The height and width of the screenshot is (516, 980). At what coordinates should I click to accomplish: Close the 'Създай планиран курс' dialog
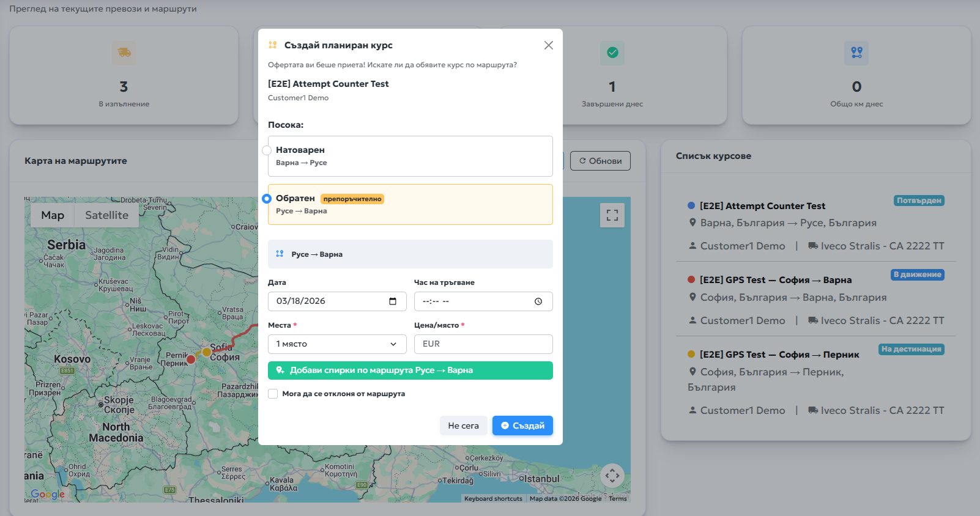(549, 45)
